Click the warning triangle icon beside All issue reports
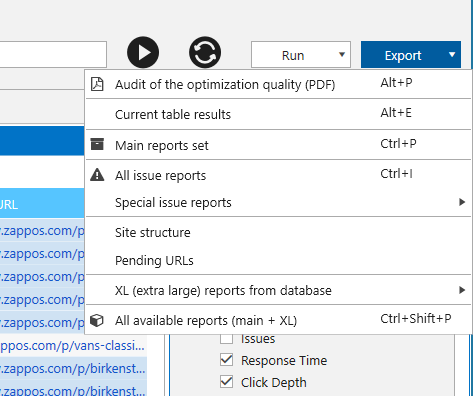The image size is (473, 396). (97, 175)
